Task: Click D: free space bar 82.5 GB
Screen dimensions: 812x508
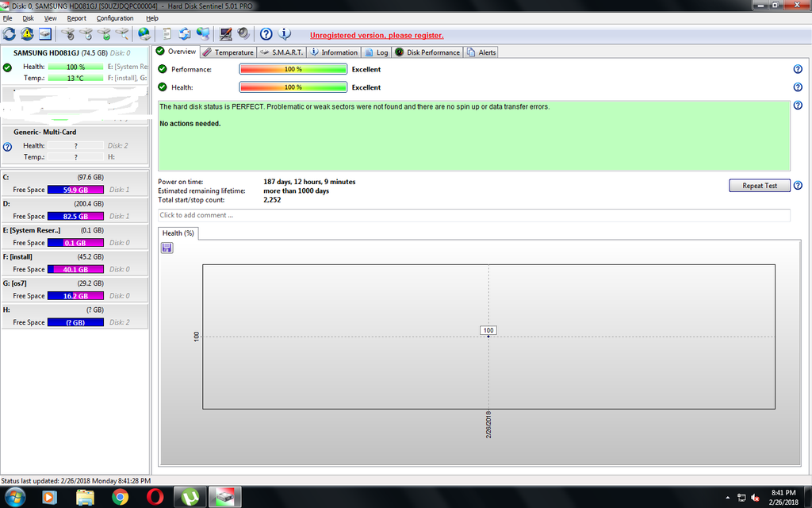Action: click(x=75, y=216)
